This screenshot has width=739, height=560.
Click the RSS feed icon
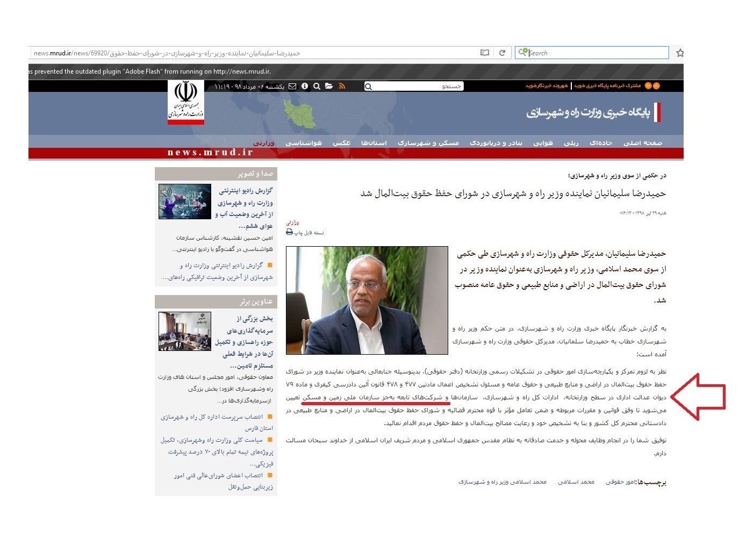(x=342, y=87)
